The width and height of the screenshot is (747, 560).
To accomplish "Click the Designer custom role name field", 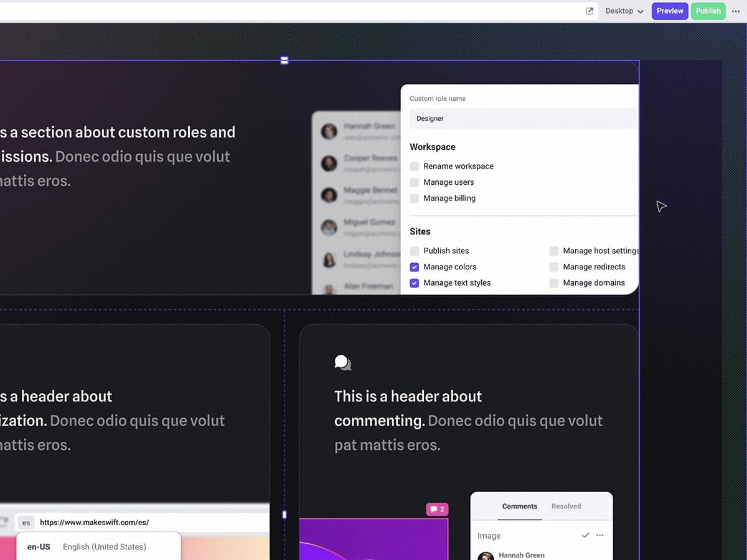I will [x=524, y=118].
